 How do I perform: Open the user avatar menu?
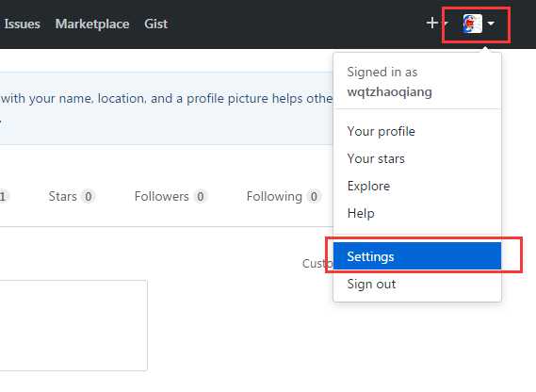pos(473,24)
